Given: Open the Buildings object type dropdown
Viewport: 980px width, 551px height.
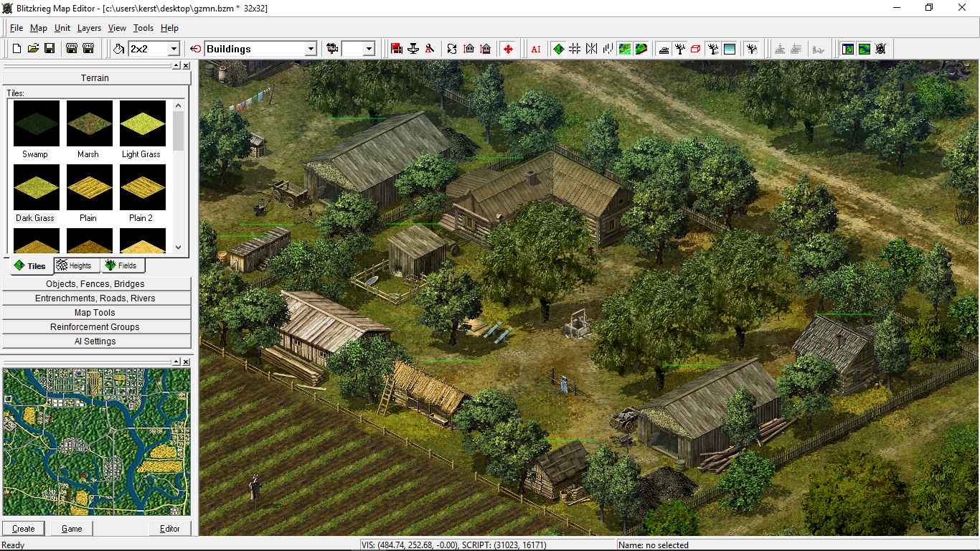Looking at the screenshot, I should [311, 49].
